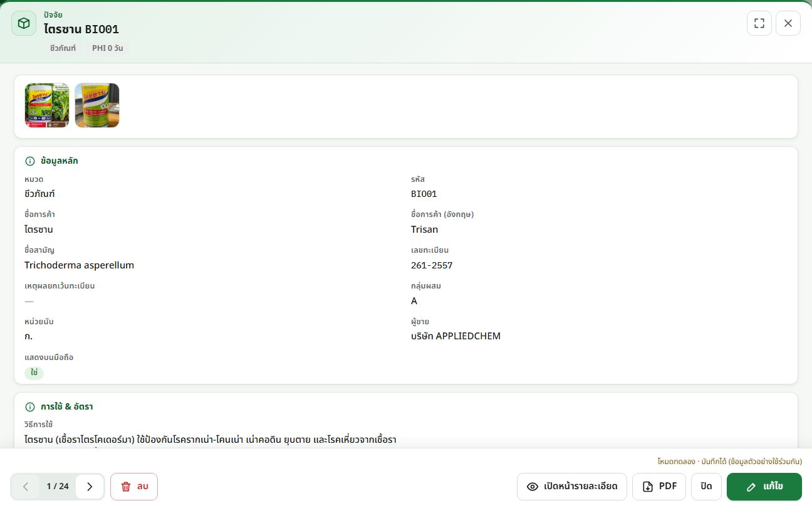Viewport: 812px width, 508px height.
Task: Click the ลบ delete button
Action: coord(134,487)
